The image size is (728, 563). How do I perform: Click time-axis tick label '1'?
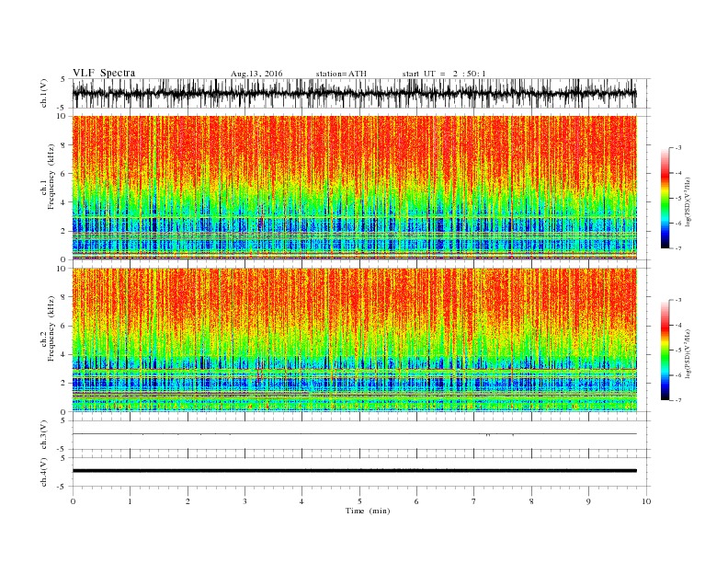pos(130,501)
